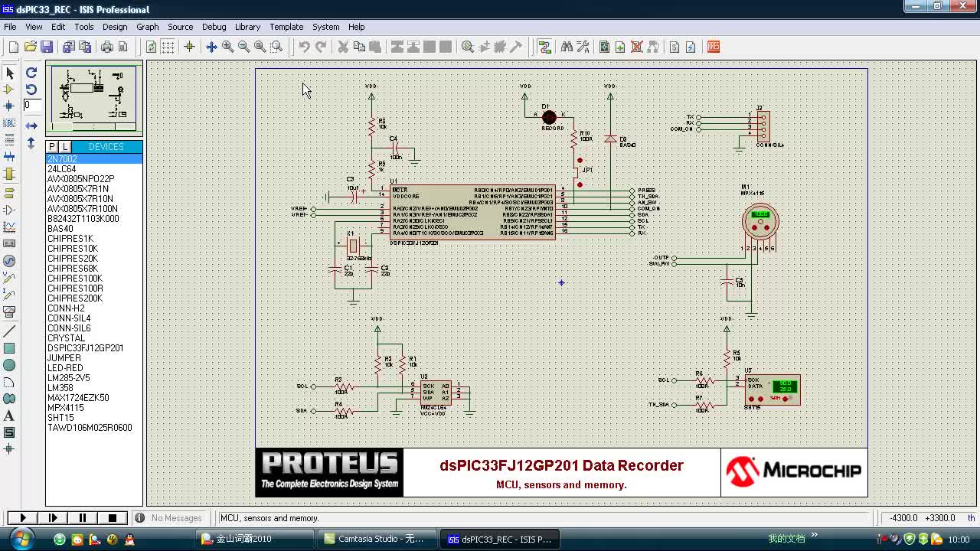Step the simulation forward
Screen dimensions: 980x551
(x=53, y=518)
